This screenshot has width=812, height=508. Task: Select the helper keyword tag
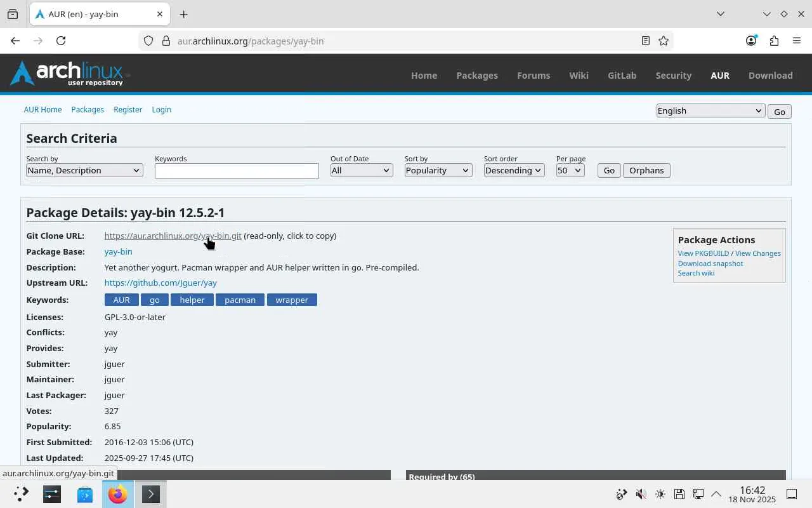click(192, 300)
